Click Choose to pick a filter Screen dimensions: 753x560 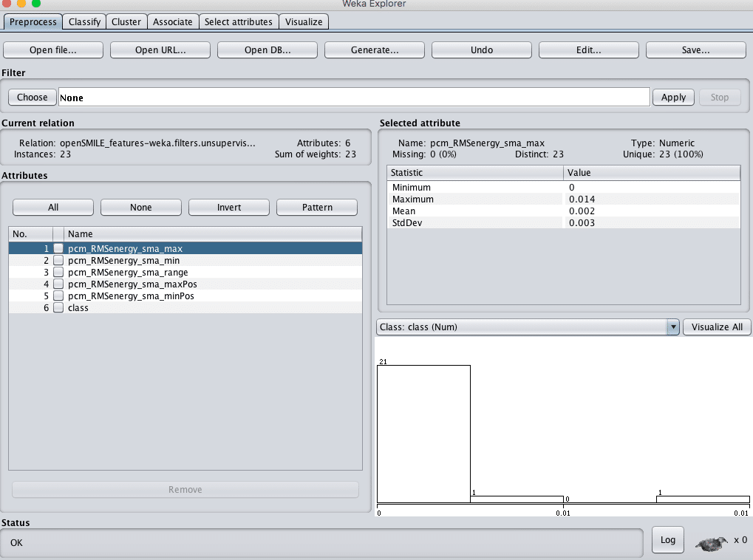pyautogui.click(x=33, y=97)
